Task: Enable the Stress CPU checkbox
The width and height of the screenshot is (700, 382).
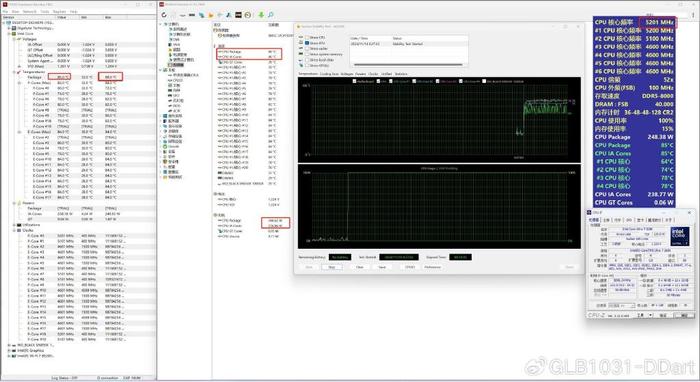Action: (x=307, y=38)
